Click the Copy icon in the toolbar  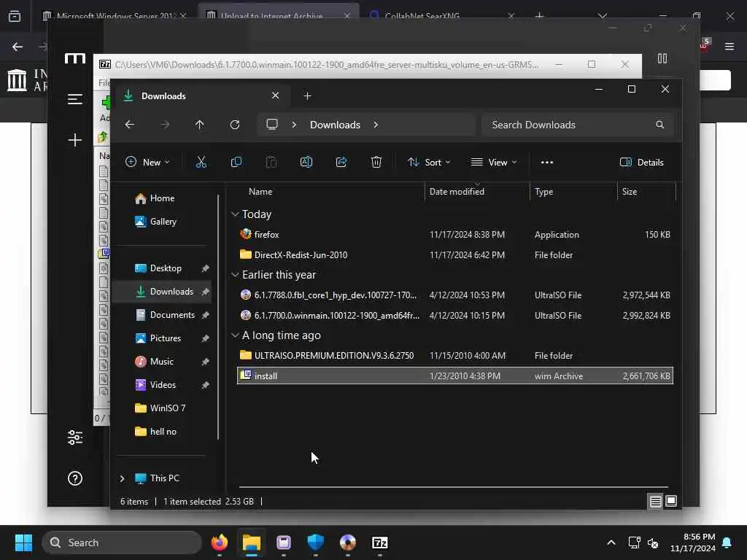point(236,163)
